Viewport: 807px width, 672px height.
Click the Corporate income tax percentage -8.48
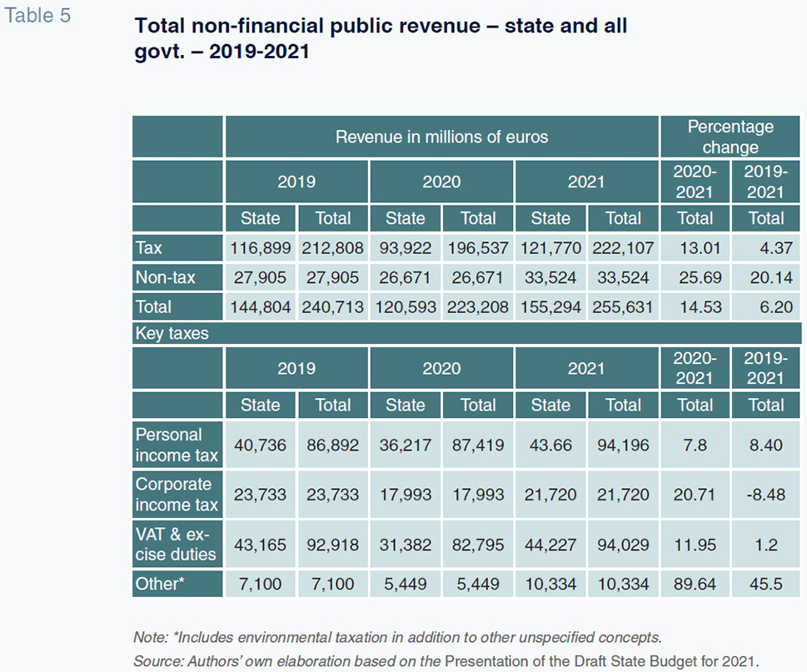[766, 495]
